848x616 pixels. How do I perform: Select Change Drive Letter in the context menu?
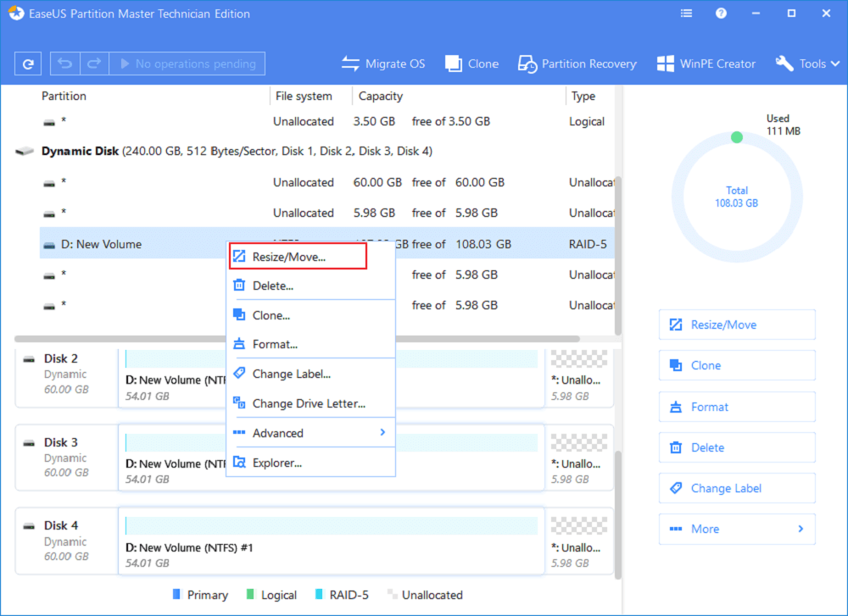309,403
